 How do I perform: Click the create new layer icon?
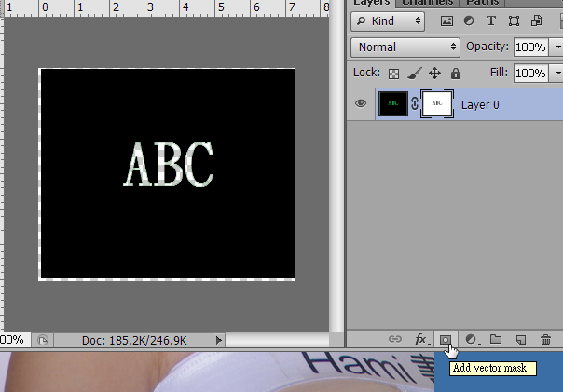pos(521,340)
